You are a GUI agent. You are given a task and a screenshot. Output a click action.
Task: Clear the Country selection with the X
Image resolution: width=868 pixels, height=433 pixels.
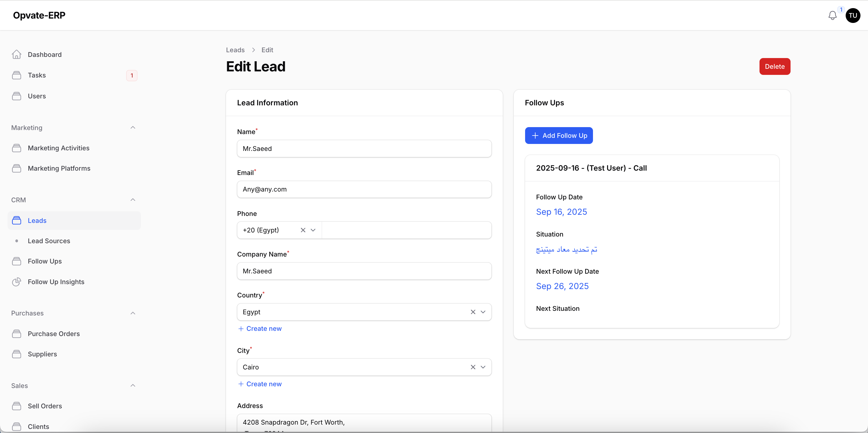[x=473, y=312]
